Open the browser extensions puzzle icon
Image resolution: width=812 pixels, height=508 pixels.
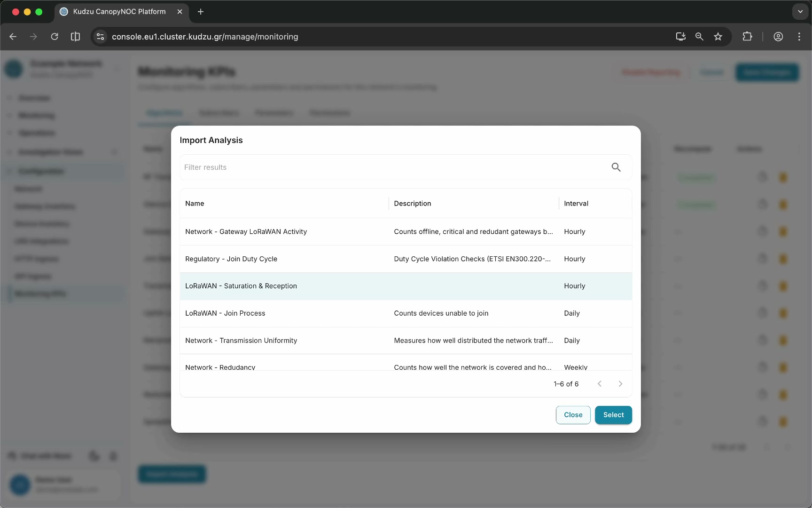[747, 37]
